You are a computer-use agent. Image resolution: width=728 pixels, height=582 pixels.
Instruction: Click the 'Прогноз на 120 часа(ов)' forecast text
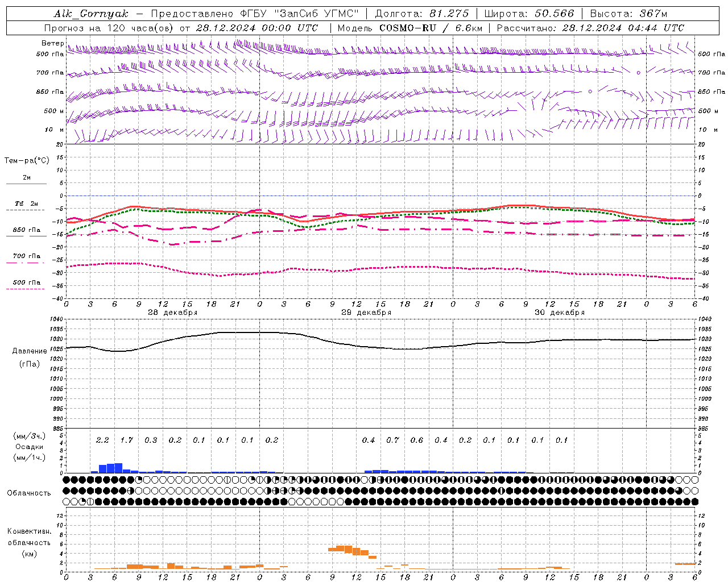(x=110, y=28)
